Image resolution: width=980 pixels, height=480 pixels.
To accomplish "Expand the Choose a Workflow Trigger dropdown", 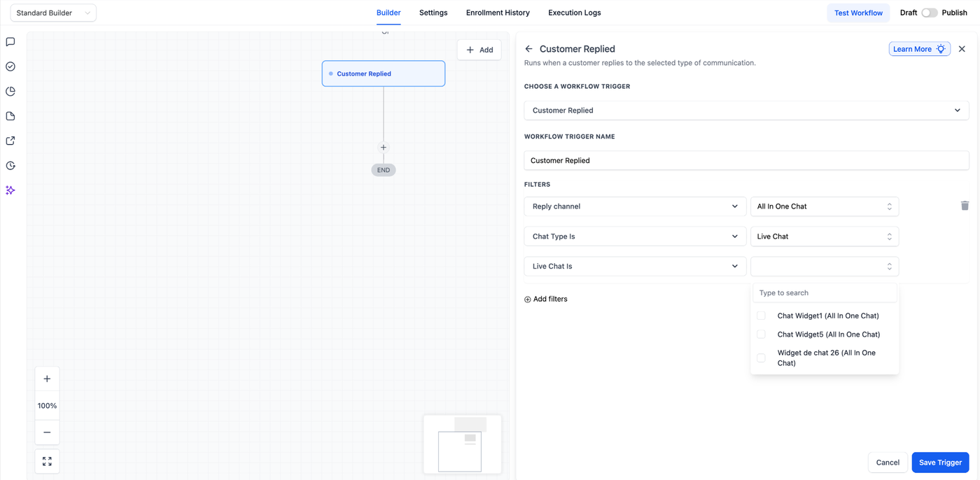I will click(746, 111).
